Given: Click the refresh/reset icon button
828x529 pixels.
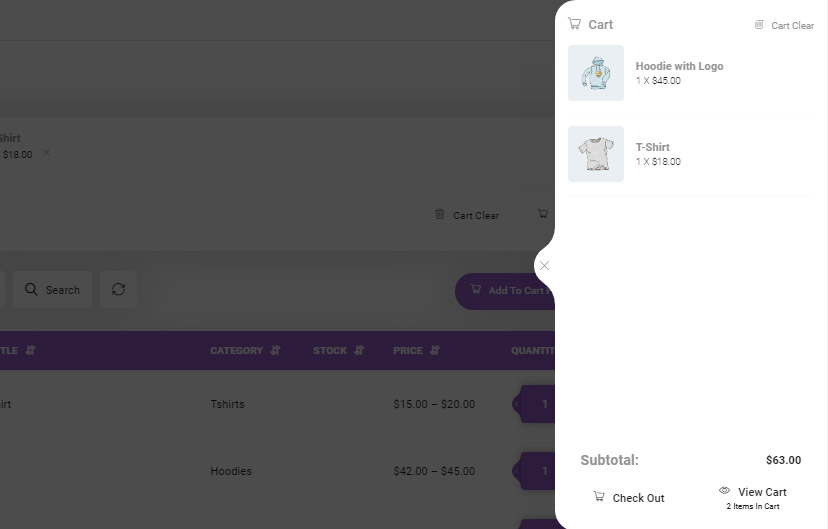Looking at the screenshot, I should click(118, 290).
